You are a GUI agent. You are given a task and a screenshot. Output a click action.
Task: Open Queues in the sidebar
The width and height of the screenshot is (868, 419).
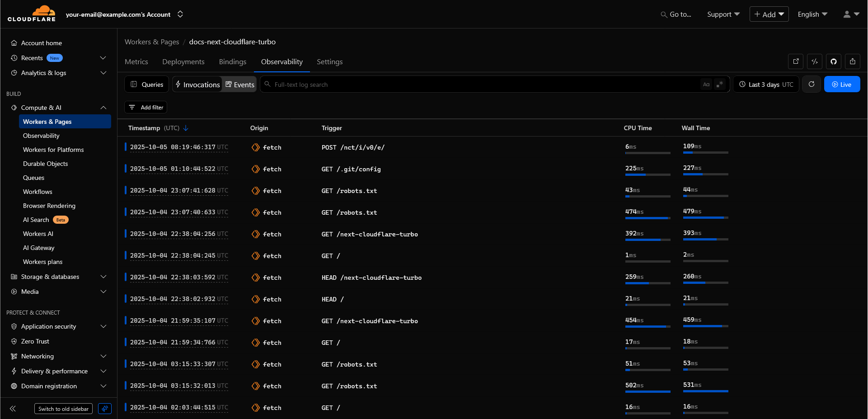tap(33, 178)
